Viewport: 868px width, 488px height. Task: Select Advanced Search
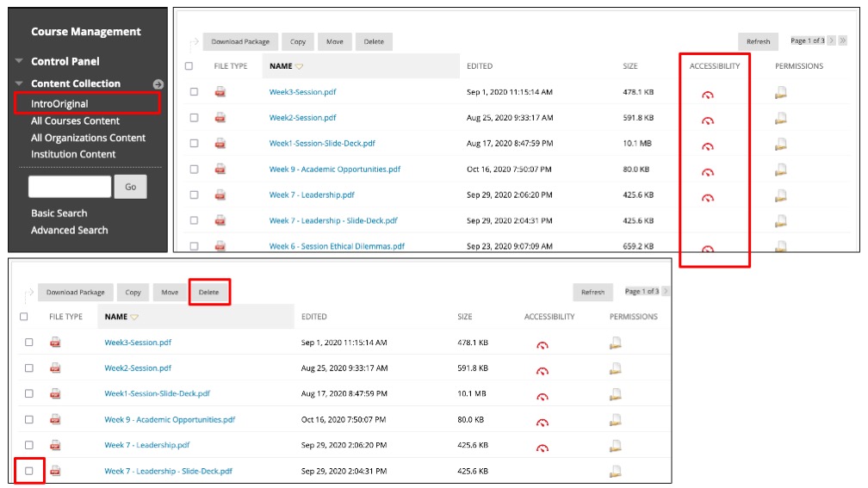[69, 230]
